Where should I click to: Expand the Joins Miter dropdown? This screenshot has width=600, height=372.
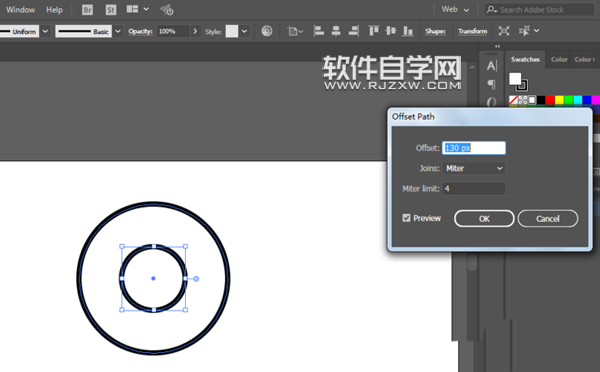click(474, 168)
